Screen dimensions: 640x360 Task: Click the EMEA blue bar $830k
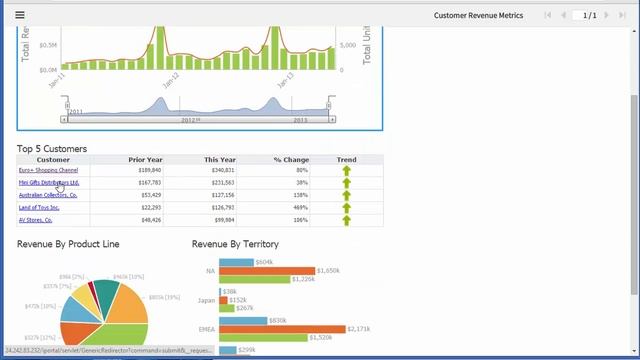(243, 320)
